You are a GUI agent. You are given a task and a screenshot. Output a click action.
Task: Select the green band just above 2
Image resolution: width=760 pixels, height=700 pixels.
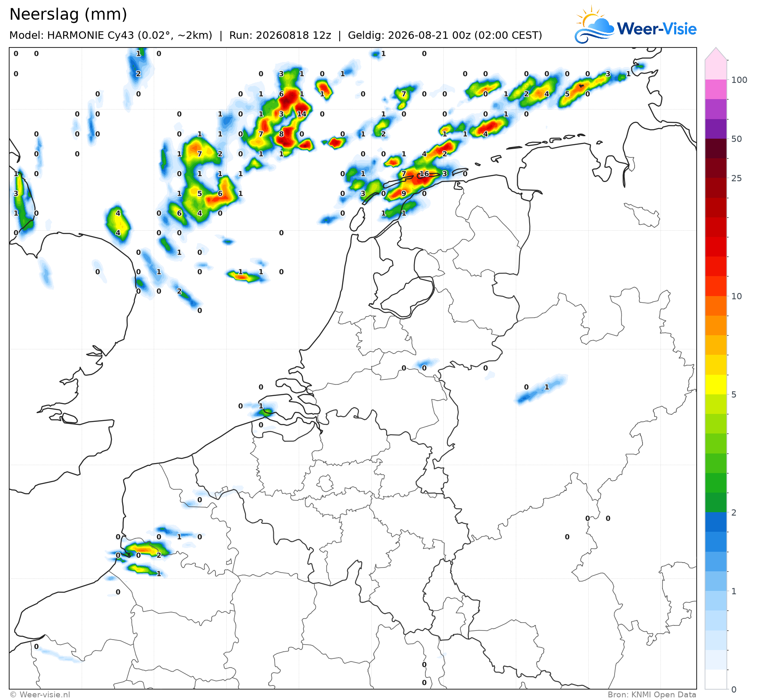716,503
